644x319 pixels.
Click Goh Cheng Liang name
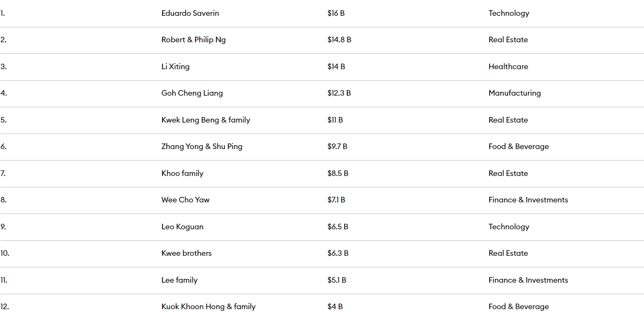point(192,93)
